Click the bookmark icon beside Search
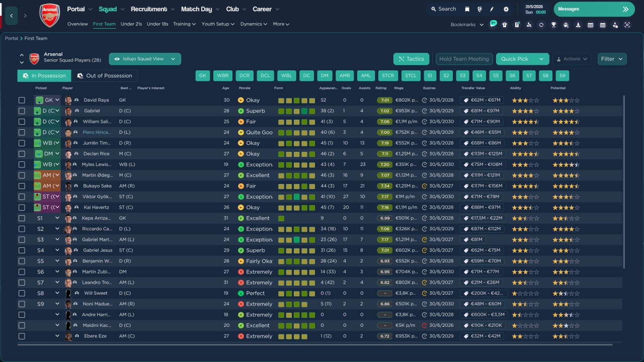 coord(467,9)
